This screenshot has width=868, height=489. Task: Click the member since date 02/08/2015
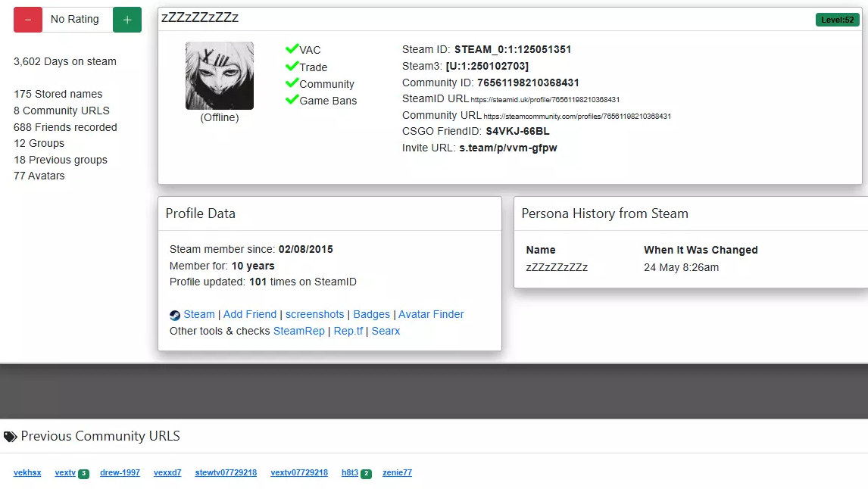pos(305,249)
